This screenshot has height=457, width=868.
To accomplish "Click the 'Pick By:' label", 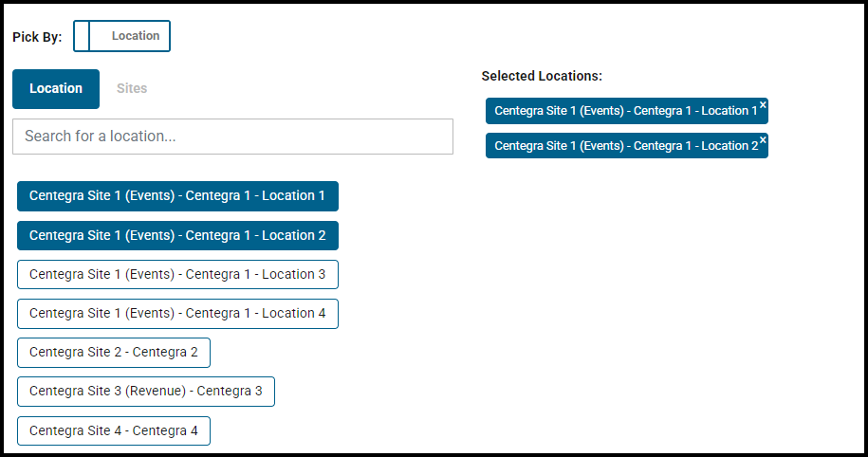I will pyautogui.click(x=37, y=37).
